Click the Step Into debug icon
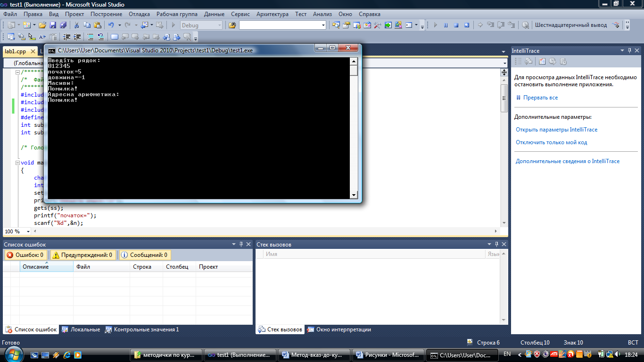644x362 pixels. point(490,25)
